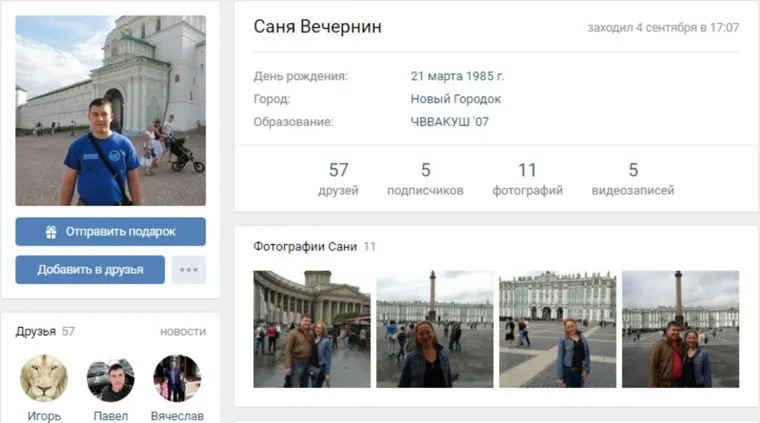Click the gift icon on send gift button

coord(51,232)
